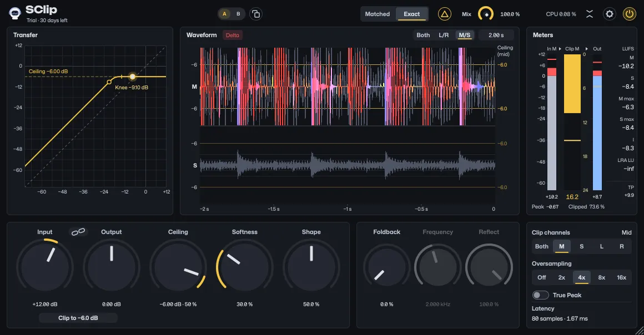Show Both waveform view
The width and height of the screenshot is (644, 335).
(423, 35)
